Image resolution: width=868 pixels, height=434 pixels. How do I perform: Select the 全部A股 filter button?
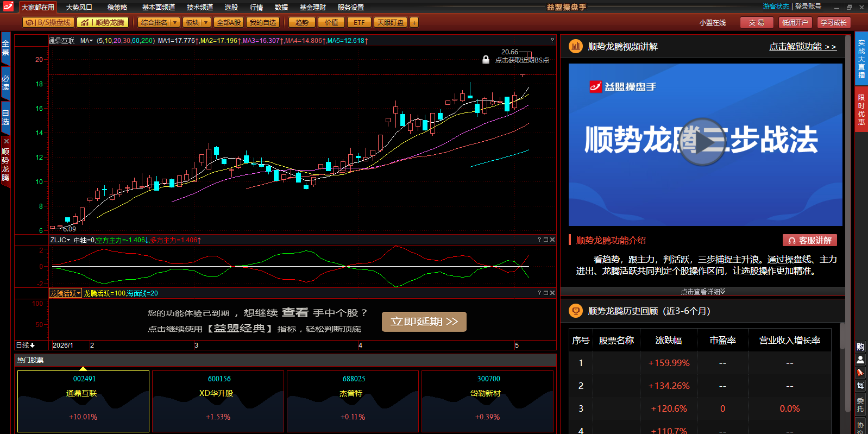pos(229,22)
